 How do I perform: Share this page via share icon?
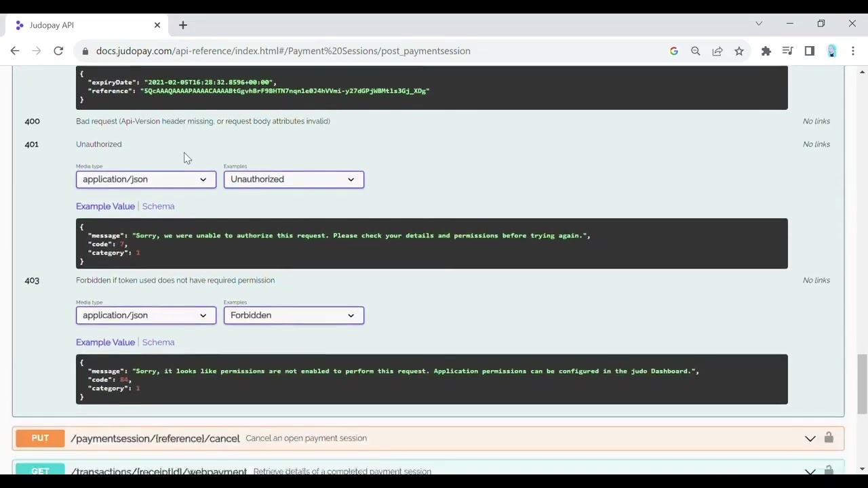[x=717, y=51]
